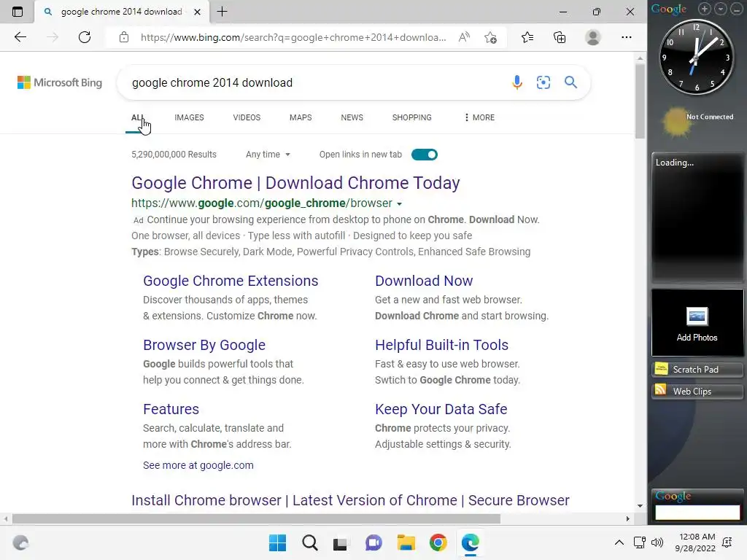
Task: Go back to the previous page
Action: [x=20, y=37]
